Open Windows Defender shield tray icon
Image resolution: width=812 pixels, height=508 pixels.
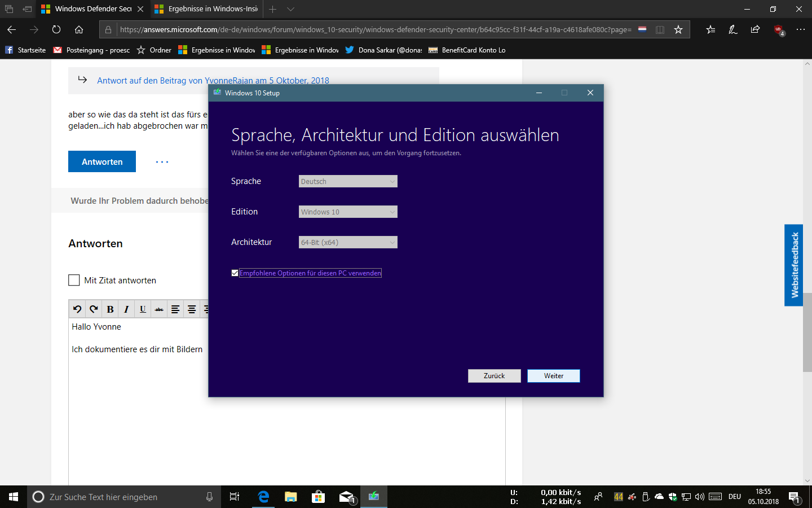pyautogui.click(x=673, y=497)
